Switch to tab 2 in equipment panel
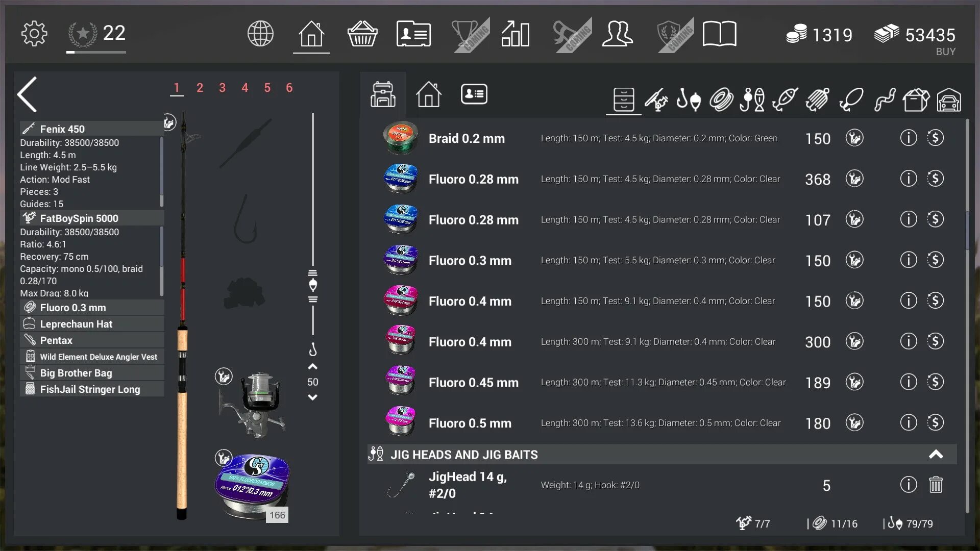The image size is (980, 551). [199, 87]
